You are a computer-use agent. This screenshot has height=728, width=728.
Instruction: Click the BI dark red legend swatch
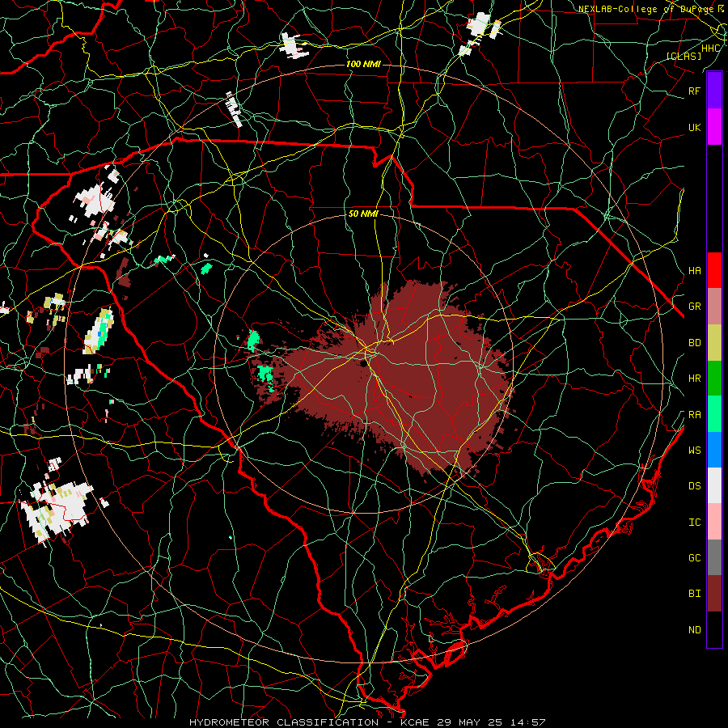coord(714,594)
